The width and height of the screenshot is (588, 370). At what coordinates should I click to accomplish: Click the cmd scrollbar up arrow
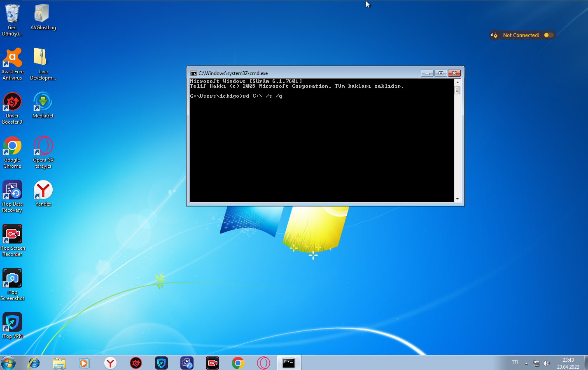pyautogui.click(x=457, y=82)
